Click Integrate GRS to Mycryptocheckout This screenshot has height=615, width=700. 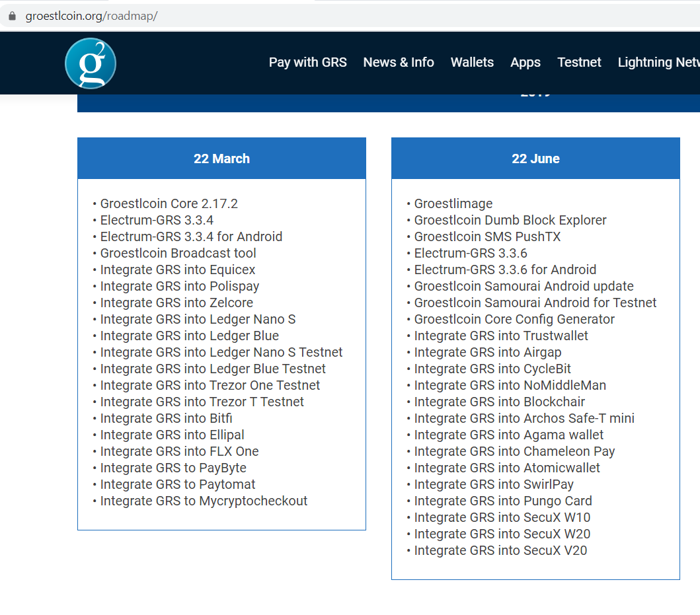point(204,501)
